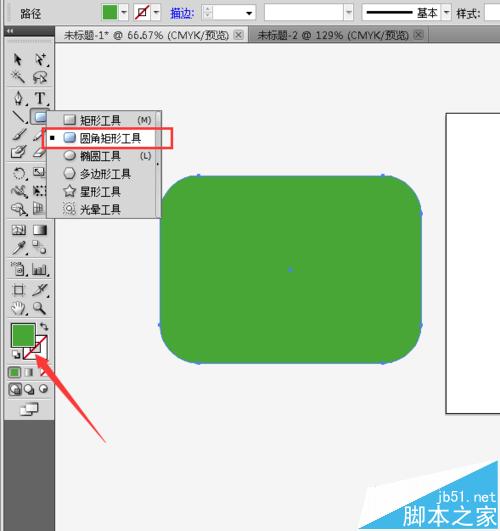Select the Artboard tool
The width and height of the screenshot is (500, 531).
pyautogui.click(x=19, y=290)
